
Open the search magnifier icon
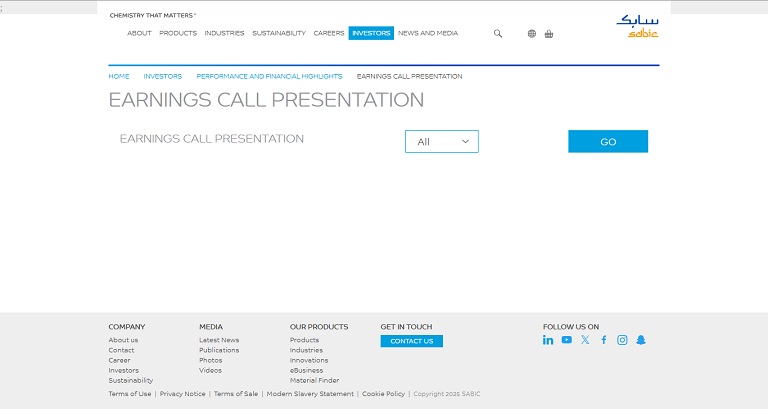click(498, 33)
